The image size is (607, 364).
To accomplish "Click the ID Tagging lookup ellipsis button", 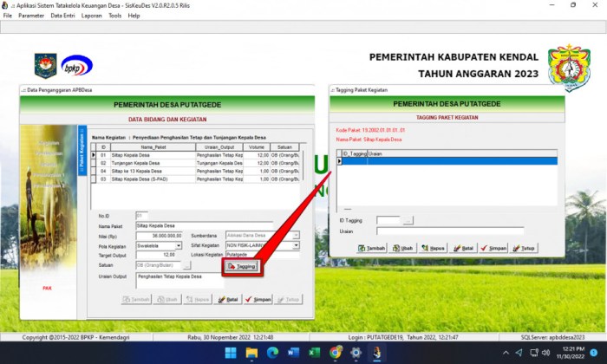I will pyautogui.click(x=408, y=220).
